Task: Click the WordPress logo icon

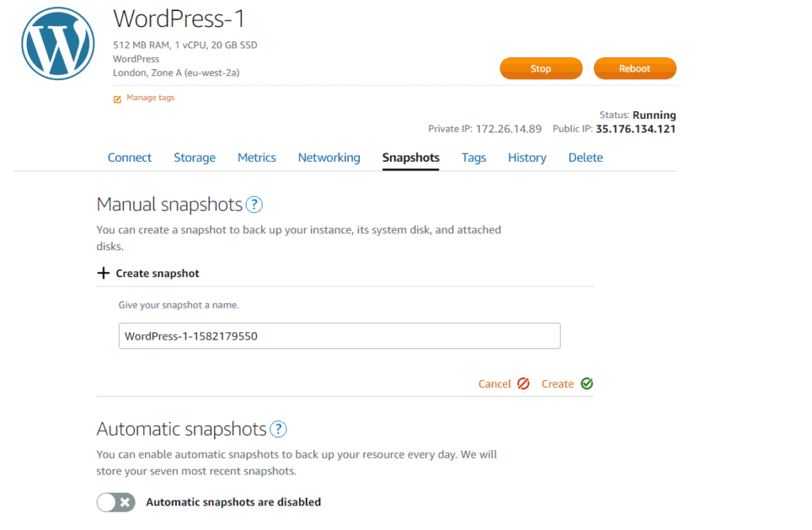Action: (x=57, y=44)
